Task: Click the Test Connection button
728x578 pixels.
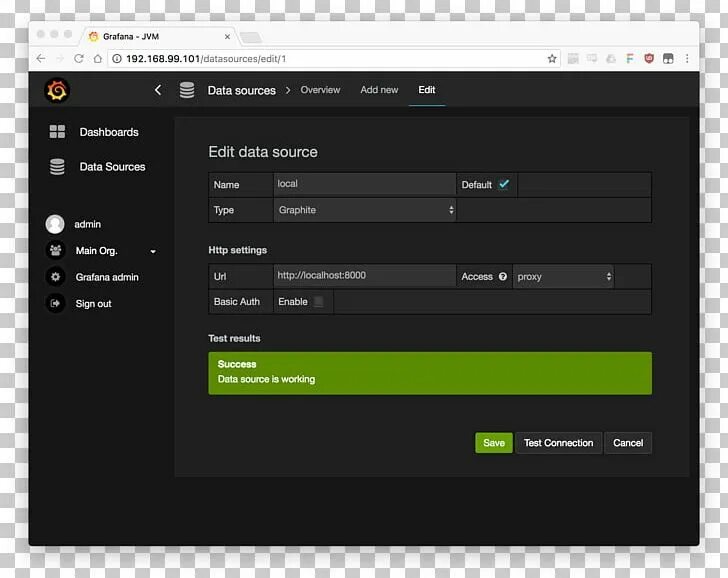Action: (x=559, y=443)
